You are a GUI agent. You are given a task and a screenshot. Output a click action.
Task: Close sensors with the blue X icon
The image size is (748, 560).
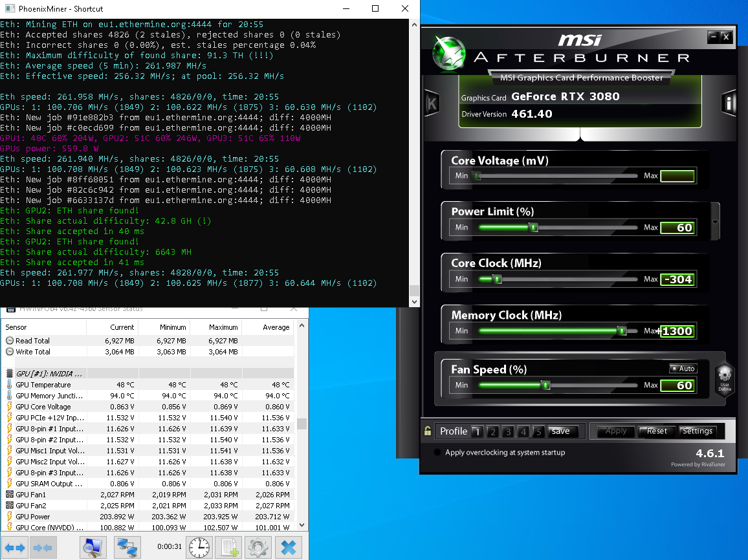[289, 548]
